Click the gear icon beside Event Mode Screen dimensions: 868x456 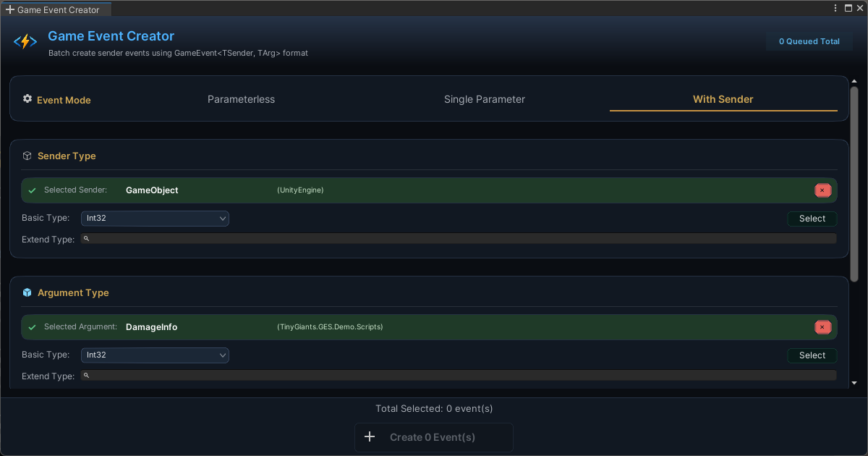click(27, 98)
